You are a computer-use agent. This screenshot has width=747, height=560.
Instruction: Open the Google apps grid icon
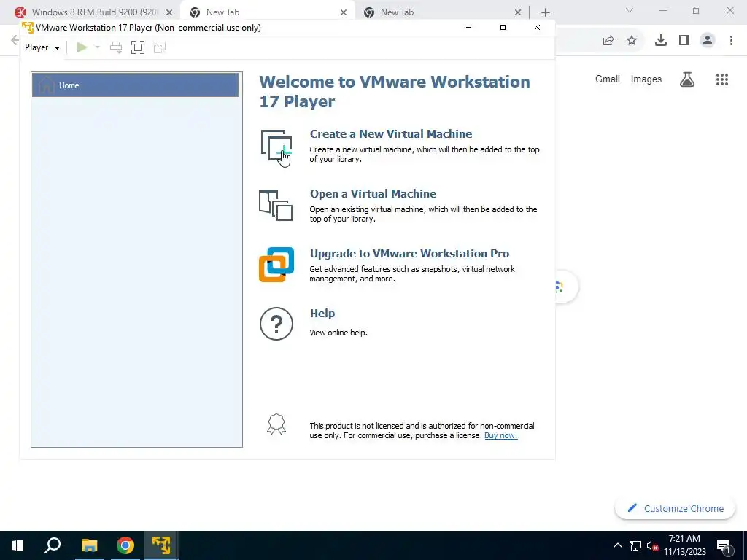pos(722,79)
